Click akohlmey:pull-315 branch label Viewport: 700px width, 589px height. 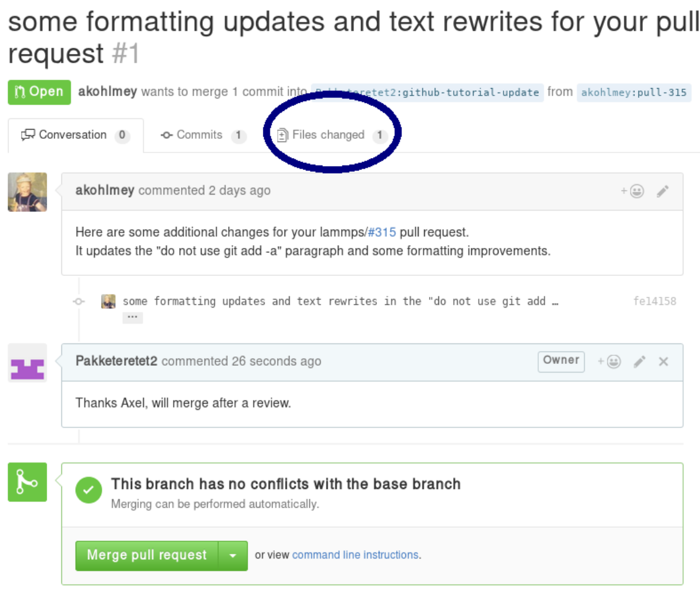point(634,92)
